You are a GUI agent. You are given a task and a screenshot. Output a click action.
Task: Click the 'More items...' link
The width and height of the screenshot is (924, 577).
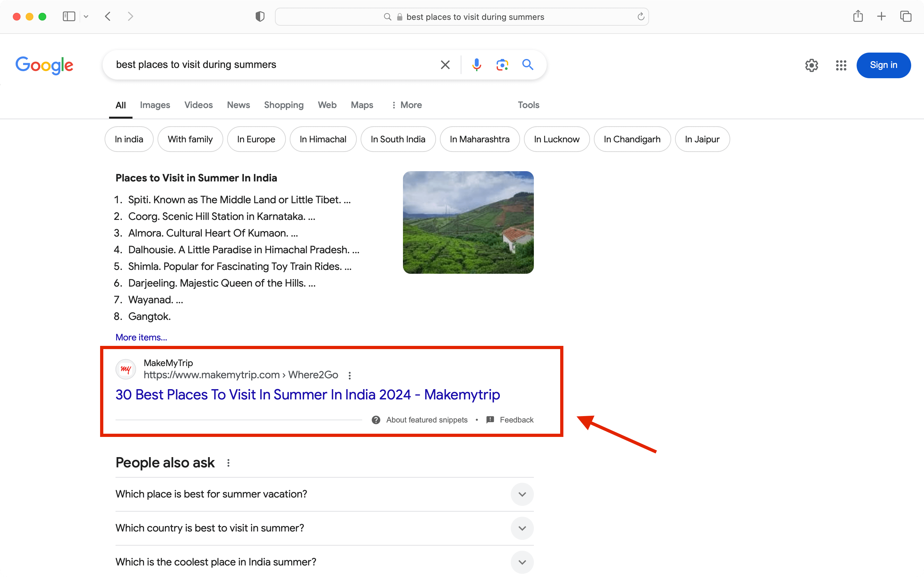pos(141,337)
